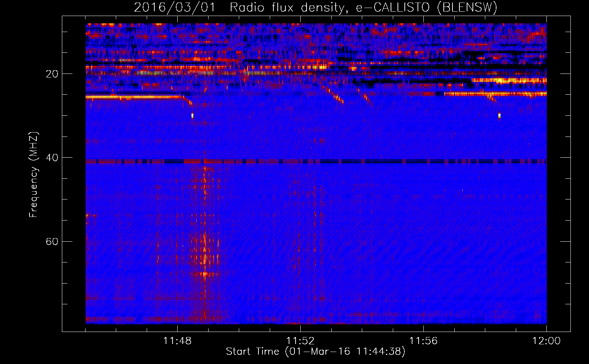Click the plot title '2016/03/01 Radio flux density, e-CALLISTO (BLENSW)'
Image resolution: width=589 pixels, height=364 pixels.
click(316, 7)
